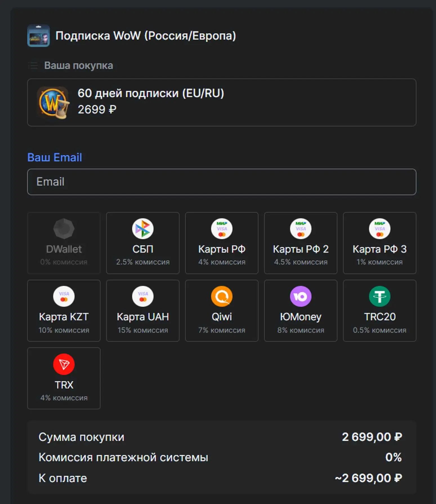Click the '15% комиссия' text
The width and height of the screenshot is (436, 504).
[x=143, y=330]
